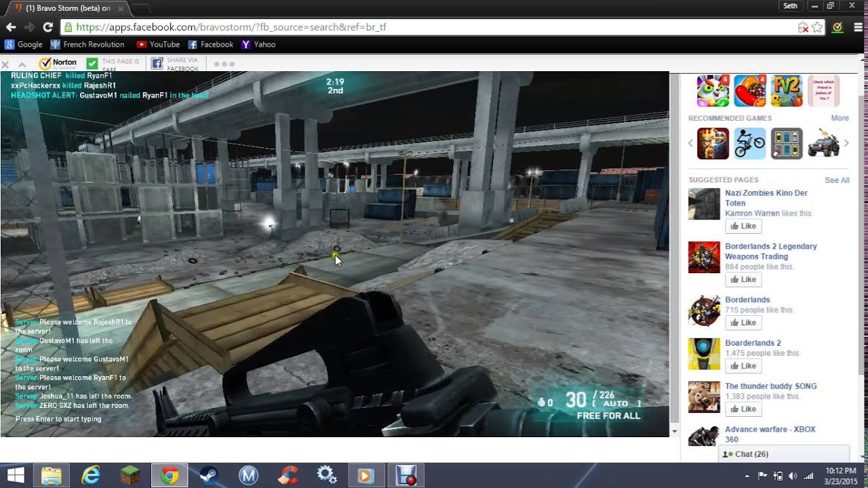Open the blue M app on taskbar
Screen dimensions: 868x488
point(248,475)
